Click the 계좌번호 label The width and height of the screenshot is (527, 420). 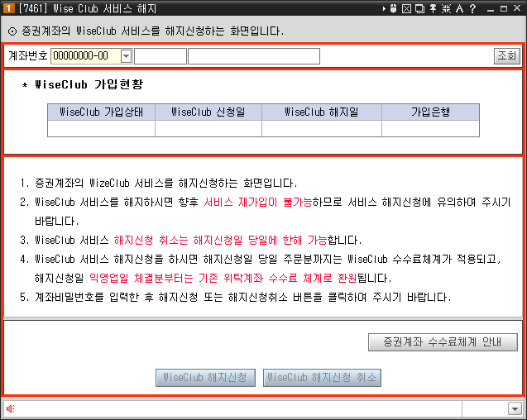click(28, 55)
